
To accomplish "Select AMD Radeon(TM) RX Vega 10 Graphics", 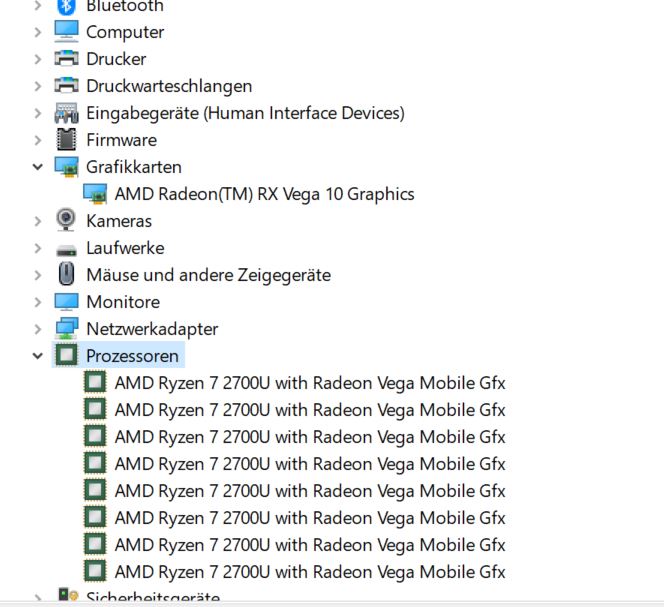I will click(264, 194).
